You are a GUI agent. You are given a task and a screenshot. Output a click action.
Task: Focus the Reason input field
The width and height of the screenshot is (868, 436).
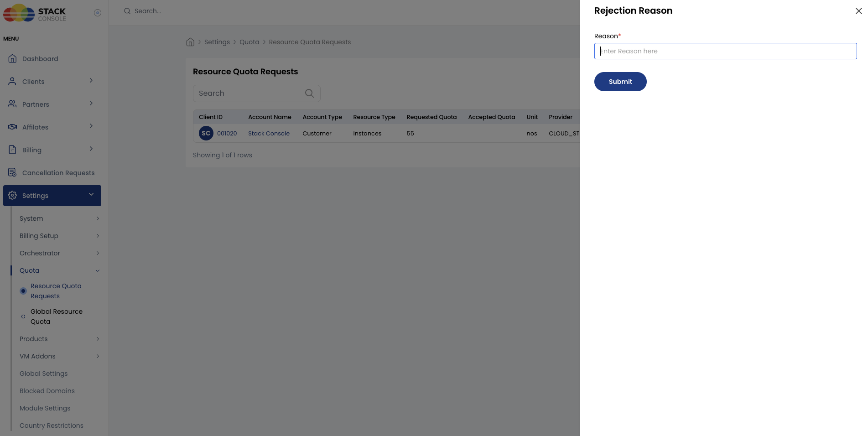(x=725, y=51)
